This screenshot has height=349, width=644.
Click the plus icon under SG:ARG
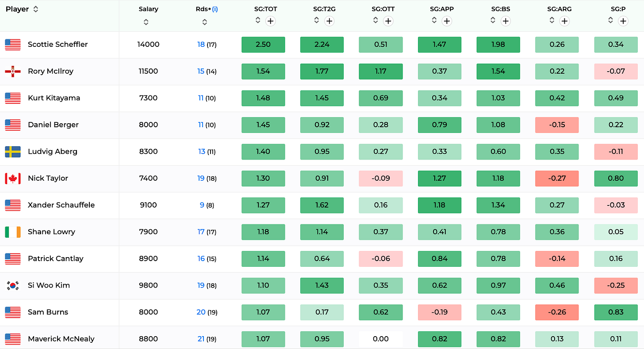(564, 21)
